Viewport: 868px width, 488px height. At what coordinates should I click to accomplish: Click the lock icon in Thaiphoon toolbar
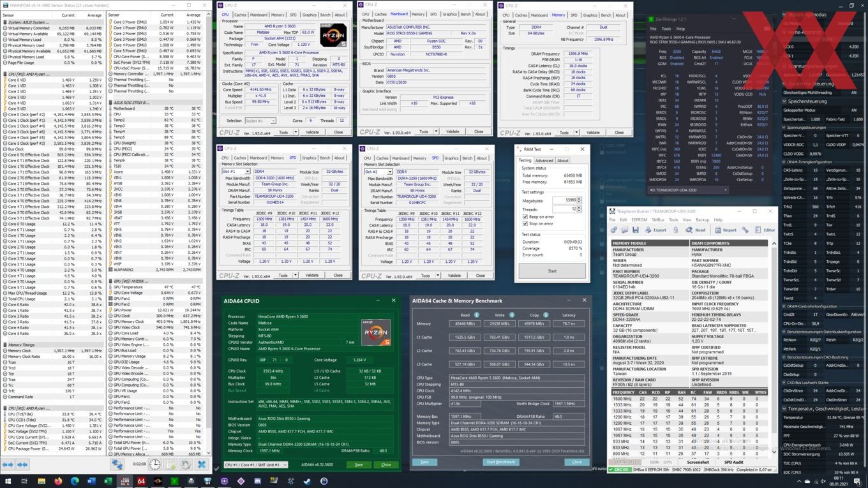(x=675, y=230)
